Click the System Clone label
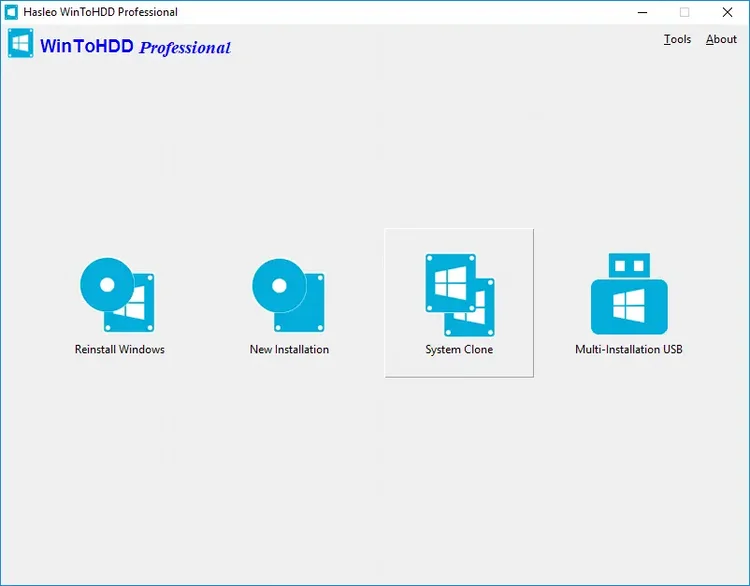The width and height of the screenshot is (750, 586). tap(459, 350)
